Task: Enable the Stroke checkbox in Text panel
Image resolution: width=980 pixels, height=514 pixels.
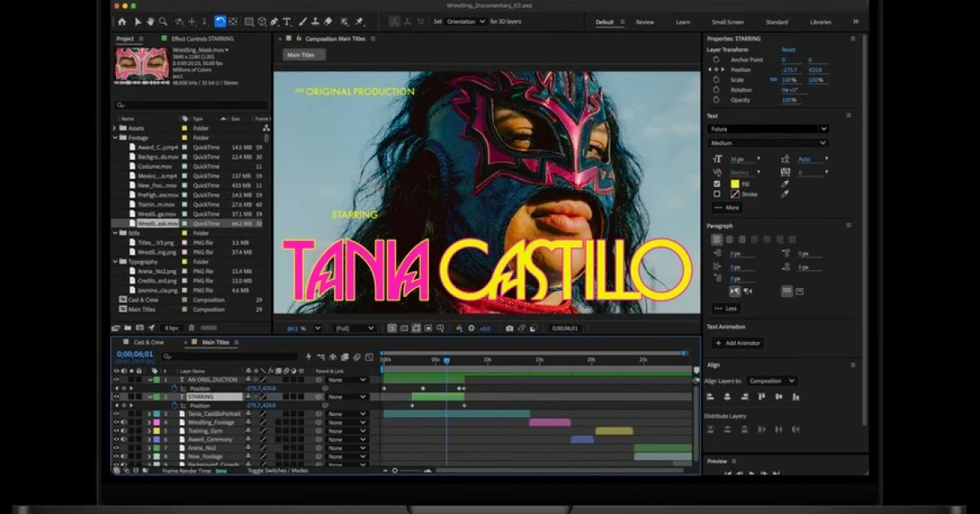Action: pos(717,194)
